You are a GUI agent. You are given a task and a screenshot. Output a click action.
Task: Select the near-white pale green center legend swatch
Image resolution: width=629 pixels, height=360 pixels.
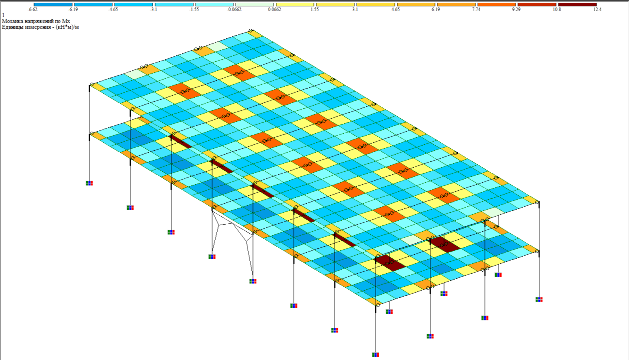tap(254, 4)
